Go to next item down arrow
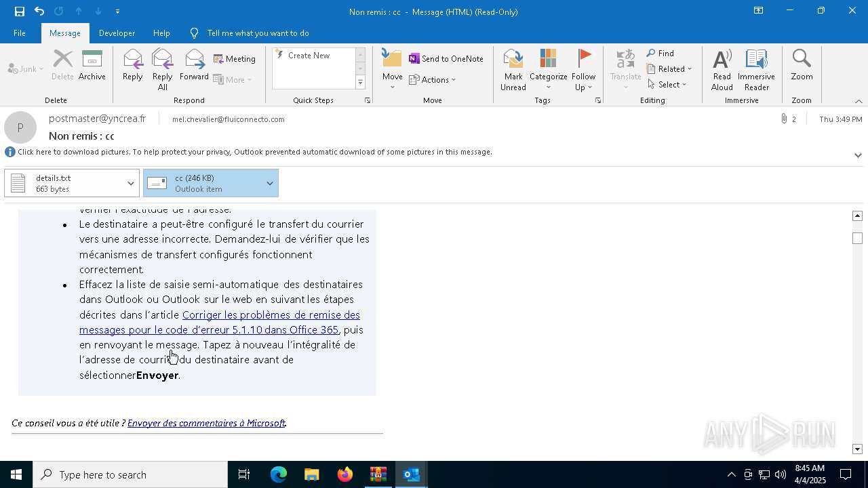The width and height of the screenshot is (868, 488). point(98,12)
